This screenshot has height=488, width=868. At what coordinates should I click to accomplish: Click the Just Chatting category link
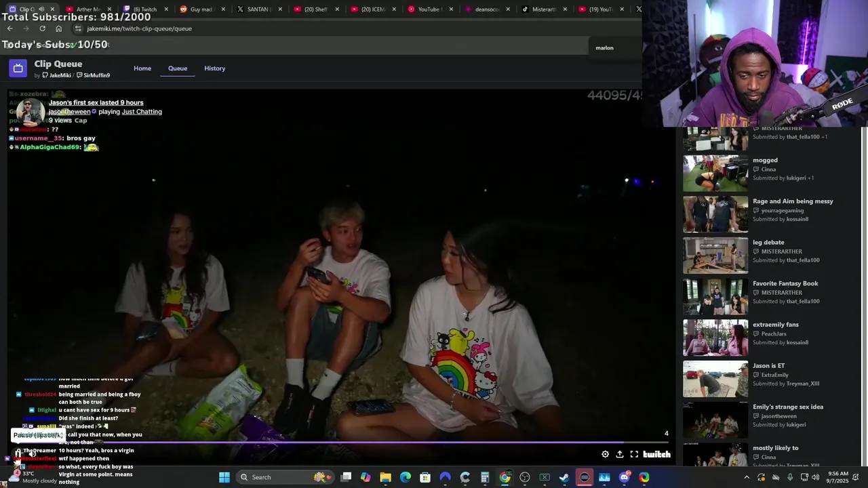[x=142, y=111]
